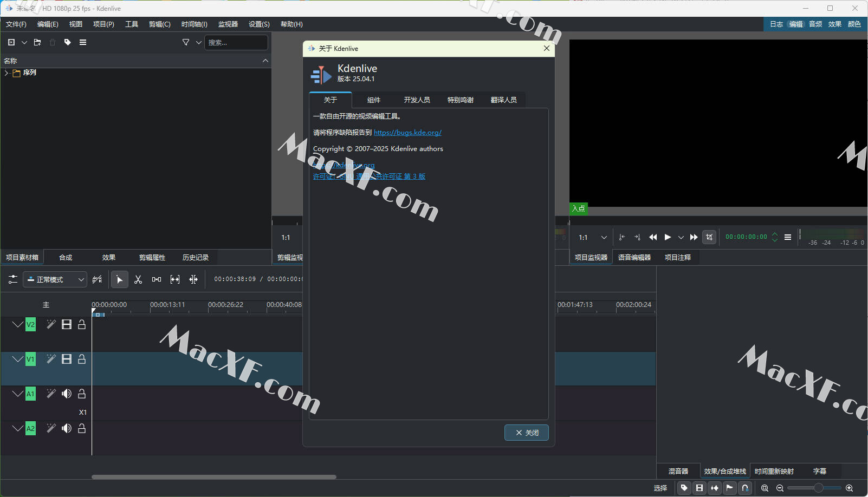Open the project bin hamburger menu
868x497 pixels.
point(83,42)
